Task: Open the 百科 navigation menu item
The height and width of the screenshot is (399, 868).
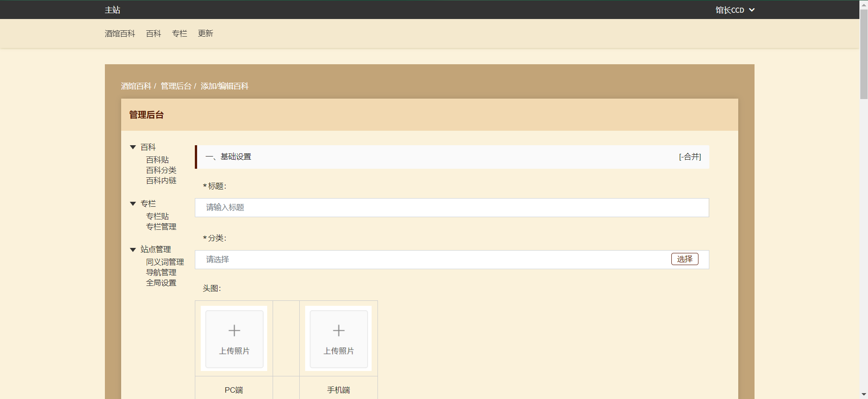Action: [x=153, y=33]
